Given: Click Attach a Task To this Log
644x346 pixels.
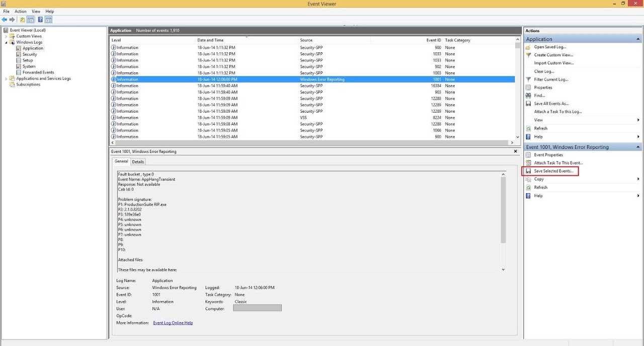Looking at the screenshot, I should tap(558, 112).
